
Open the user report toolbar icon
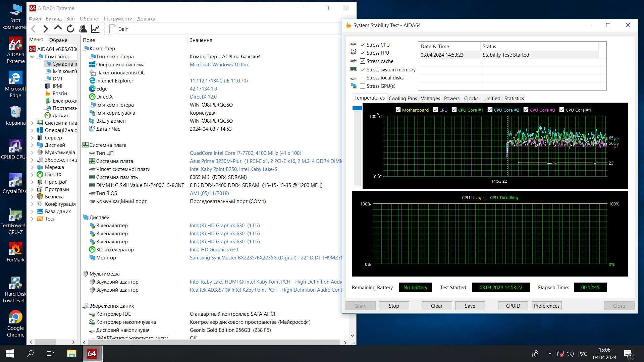coord(83,29)
